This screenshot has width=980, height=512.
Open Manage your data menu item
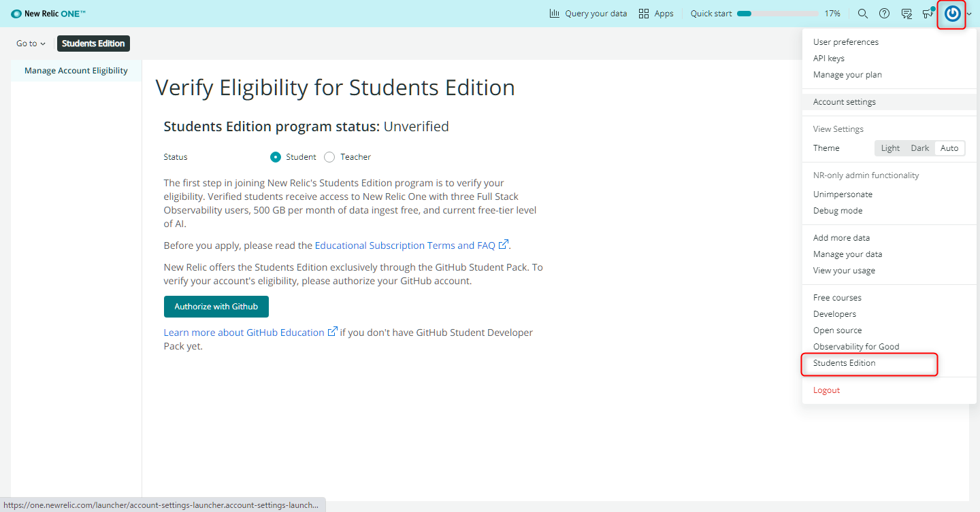(847, 254)
